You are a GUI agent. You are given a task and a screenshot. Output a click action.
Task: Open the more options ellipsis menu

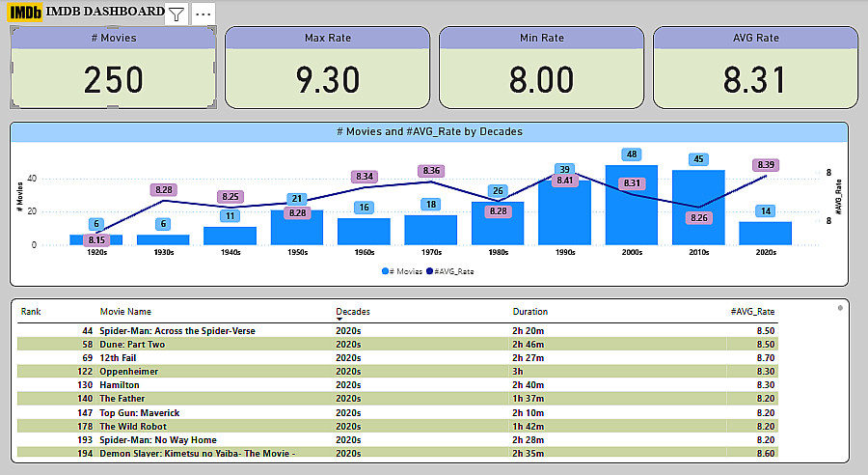click(203, 14)
